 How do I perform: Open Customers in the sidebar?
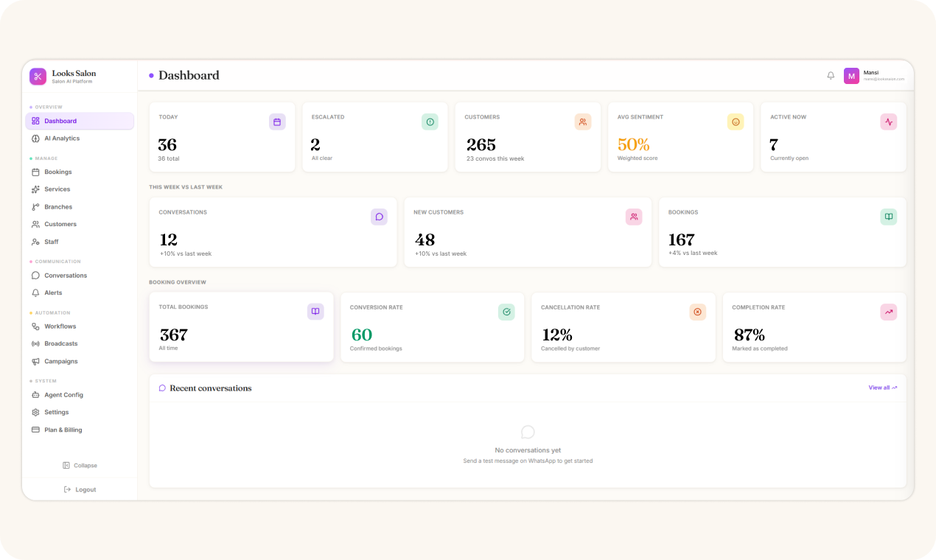pos(80,224)
